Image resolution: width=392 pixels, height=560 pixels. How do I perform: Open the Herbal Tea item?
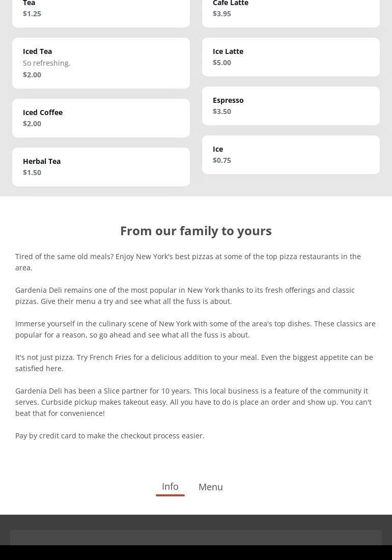point(101,167)
